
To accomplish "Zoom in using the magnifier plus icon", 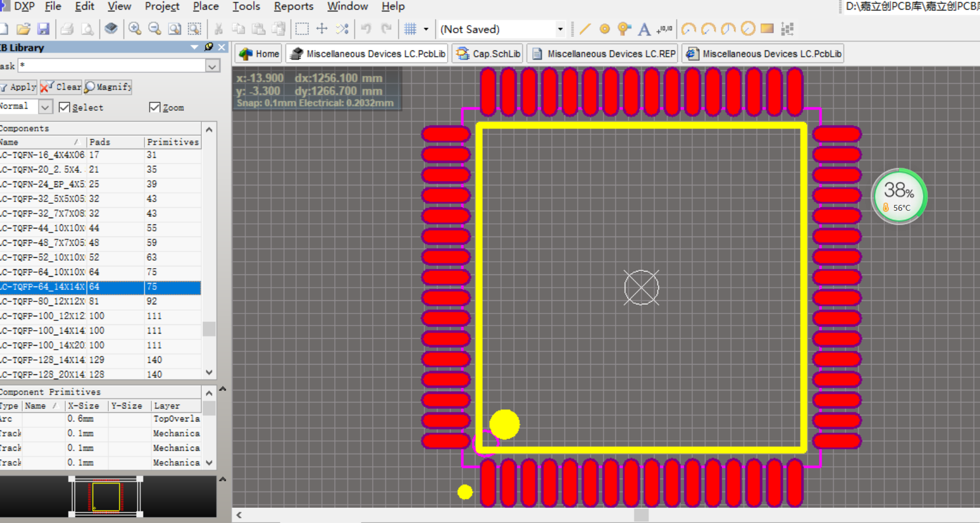I will 135,29.
